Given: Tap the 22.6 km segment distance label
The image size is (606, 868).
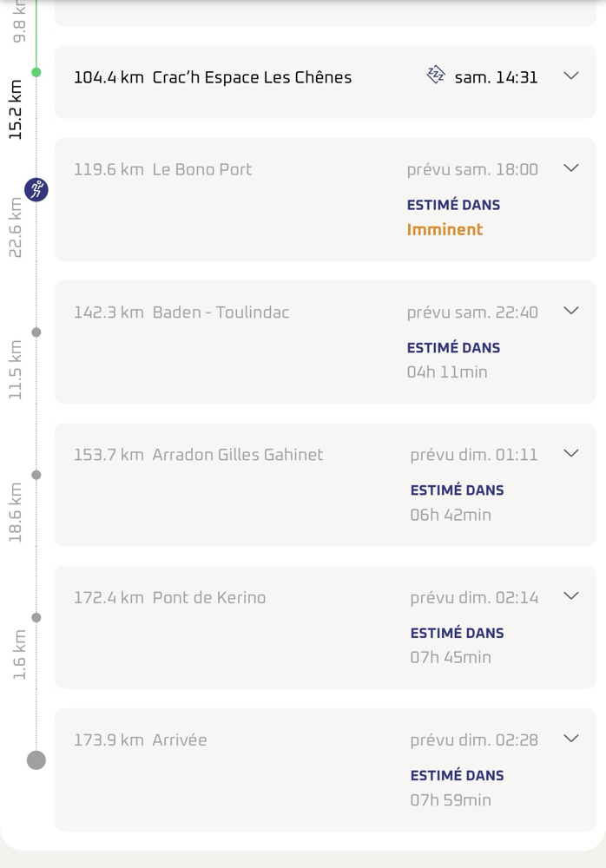Looking at the screenshot, I should [x=15, y=227].
